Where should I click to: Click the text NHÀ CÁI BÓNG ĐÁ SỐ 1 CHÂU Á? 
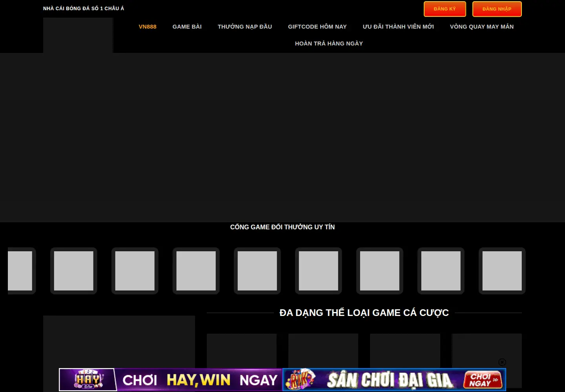click(84, 8)
